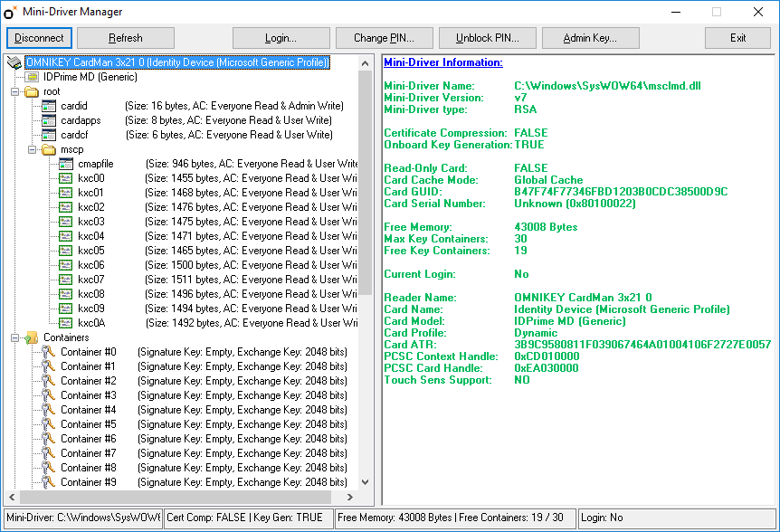The image size is (780, 532).
Task: Click the OMNIKEY CardMan reader icon
Action: [14, 62]
